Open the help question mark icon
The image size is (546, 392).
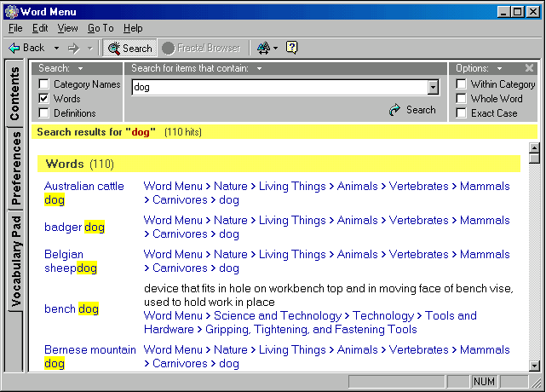click(x=291, y=48)
